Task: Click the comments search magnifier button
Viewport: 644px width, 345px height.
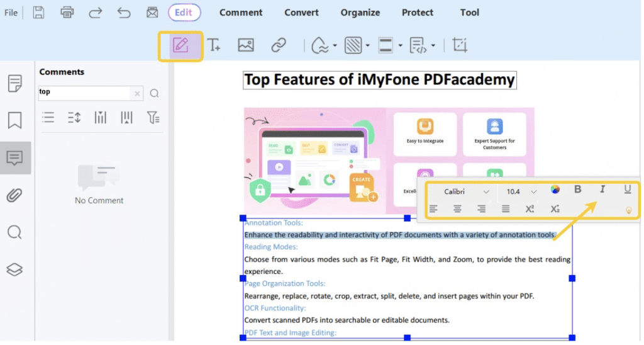Action: (155, 93)
